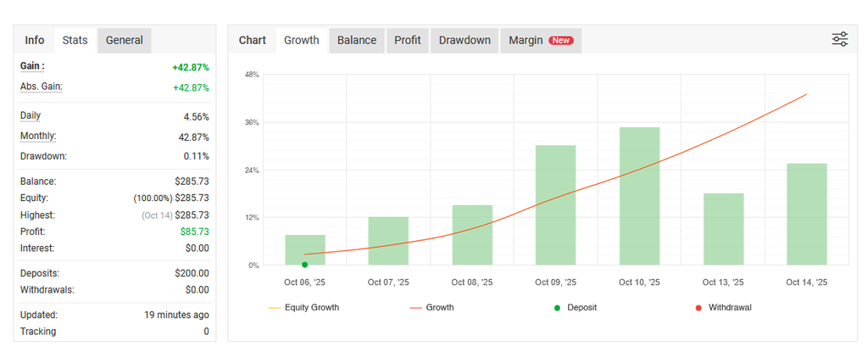Click the underlined Gain label
Screen dimensions: 868x352
32,66
